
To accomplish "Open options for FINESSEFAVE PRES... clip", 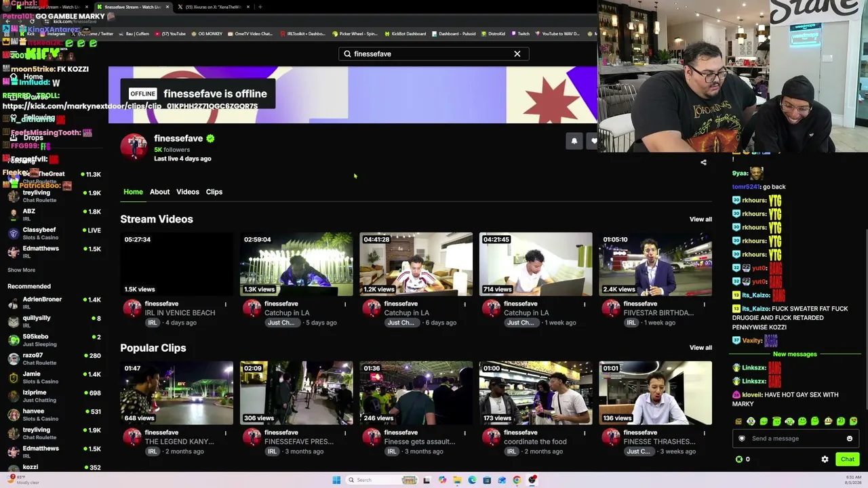I will coord(345,433).
